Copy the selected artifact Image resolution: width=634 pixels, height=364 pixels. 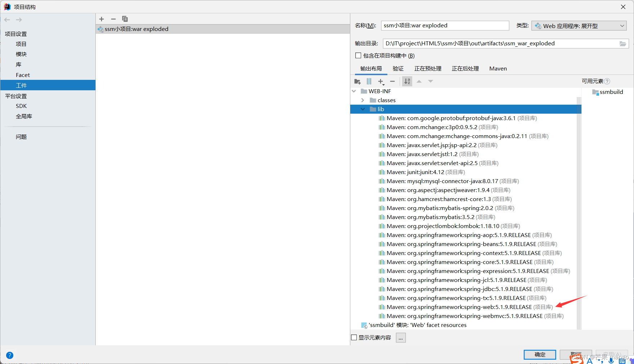point(125,19)
